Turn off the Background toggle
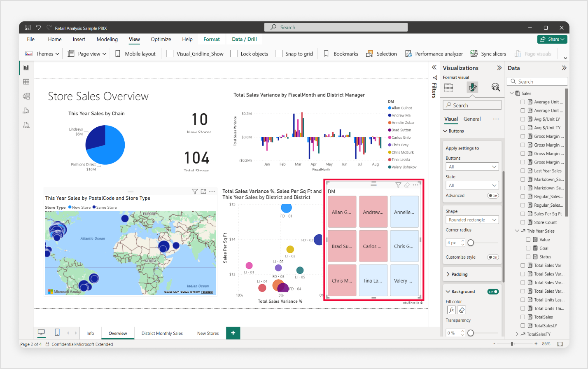 pos(493,292)
